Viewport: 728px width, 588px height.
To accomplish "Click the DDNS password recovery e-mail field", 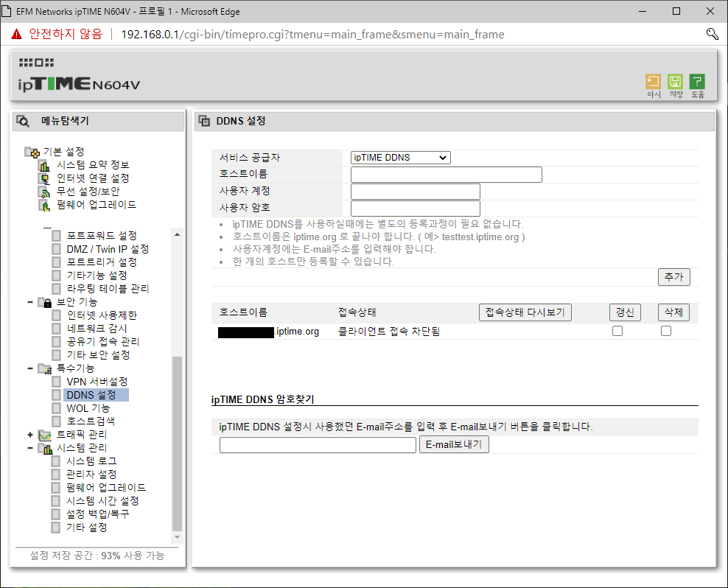I will pos(318,445).
